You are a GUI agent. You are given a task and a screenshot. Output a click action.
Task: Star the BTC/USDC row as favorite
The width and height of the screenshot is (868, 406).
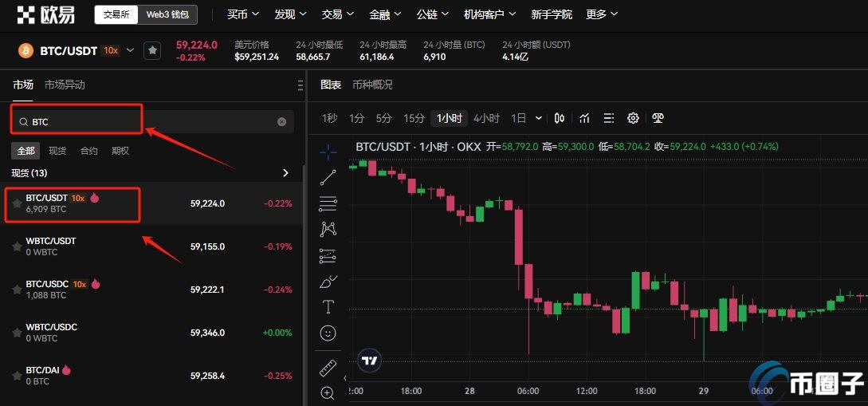tap(18, 290)
